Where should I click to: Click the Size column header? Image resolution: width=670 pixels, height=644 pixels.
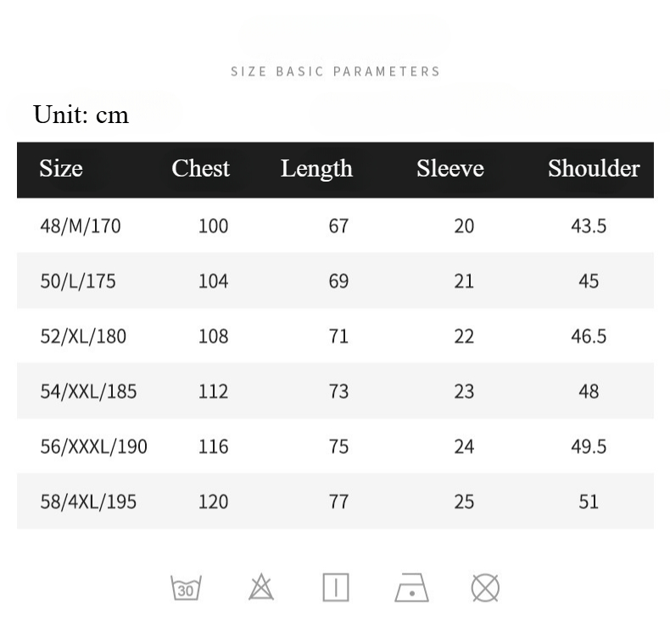[x=61, y=168]
